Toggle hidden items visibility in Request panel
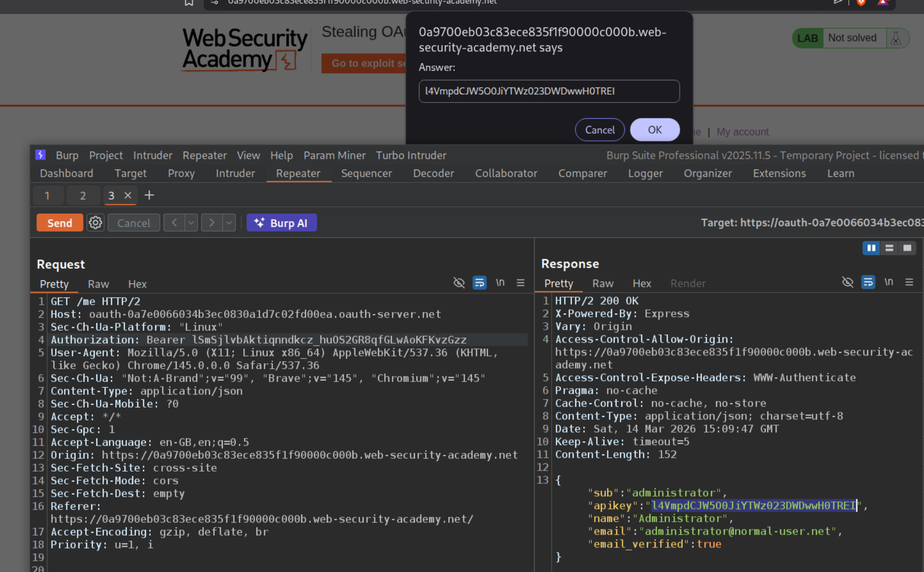The height and width of the screenshot is (572, 924). pyautogui.click(x=459, y=283)
